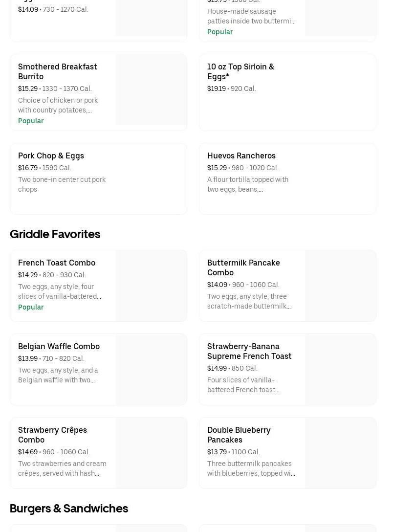Click the Smothered Breakfast Burrito image placeholder

click(x=151, y=90)
